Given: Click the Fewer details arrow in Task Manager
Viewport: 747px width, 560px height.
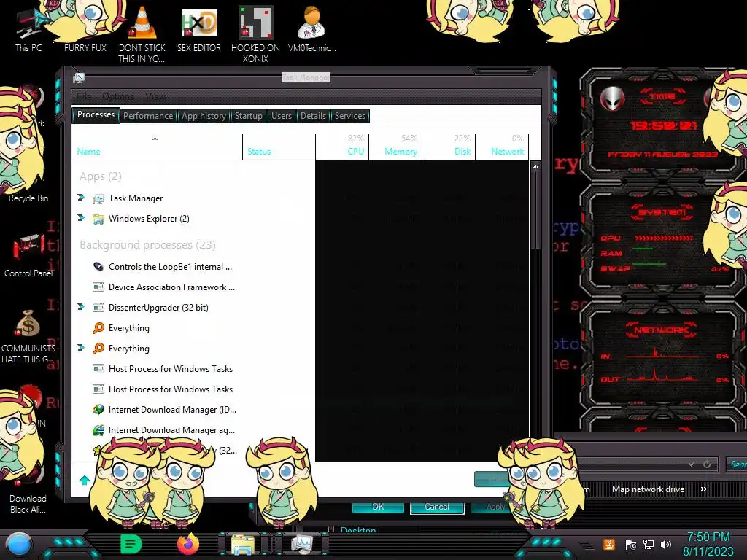Looking at the screenshot, I should [x=85, y=480].
